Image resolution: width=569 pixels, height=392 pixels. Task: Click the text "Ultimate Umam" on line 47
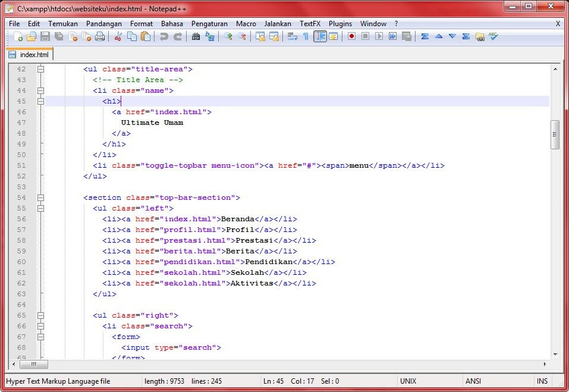pyautogui.click(x=152, y=123)
